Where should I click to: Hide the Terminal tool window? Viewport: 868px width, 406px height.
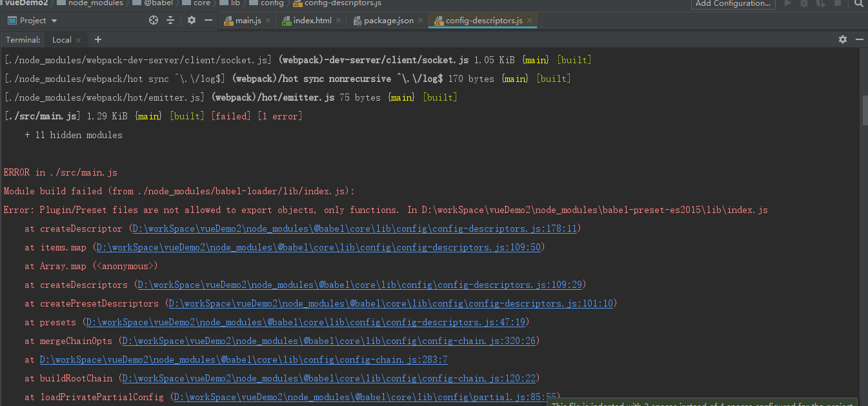pos(860,39)
